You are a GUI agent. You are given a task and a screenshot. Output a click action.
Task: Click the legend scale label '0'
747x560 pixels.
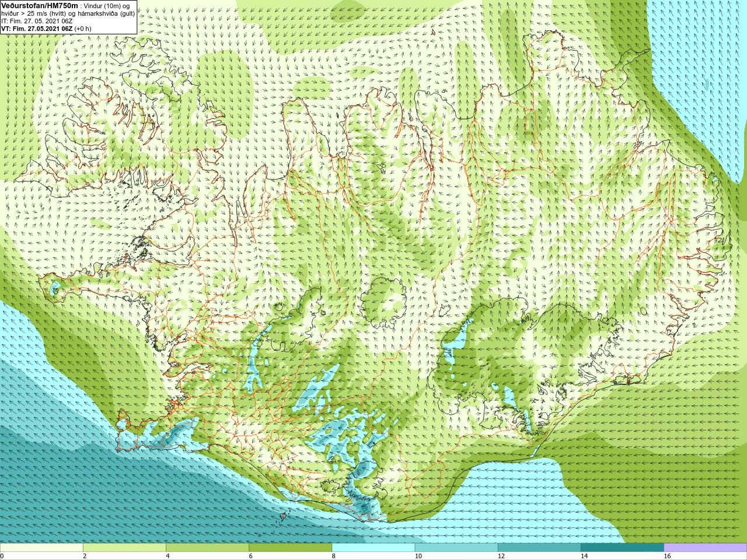tap(2, 556)
